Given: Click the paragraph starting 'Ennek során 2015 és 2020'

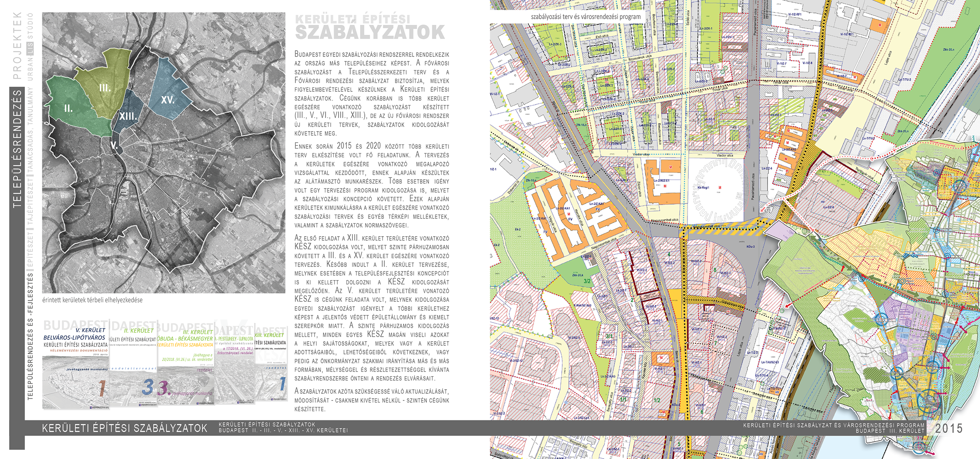Looking at the screenshot, I should [x=372, y=186].
